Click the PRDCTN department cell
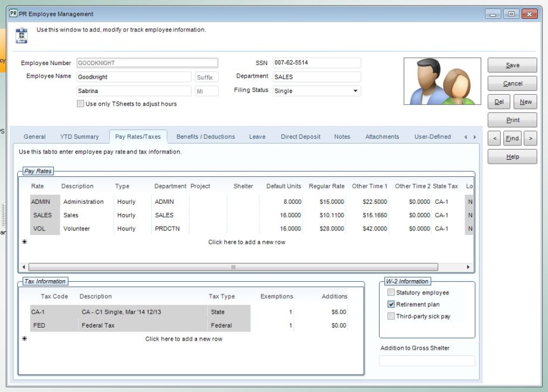548x392 pixels. pos(170,228)
